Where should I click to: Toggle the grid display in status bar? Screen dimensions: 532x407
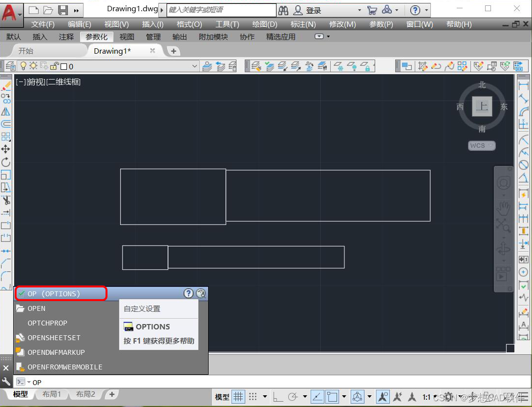coord(238,396)
